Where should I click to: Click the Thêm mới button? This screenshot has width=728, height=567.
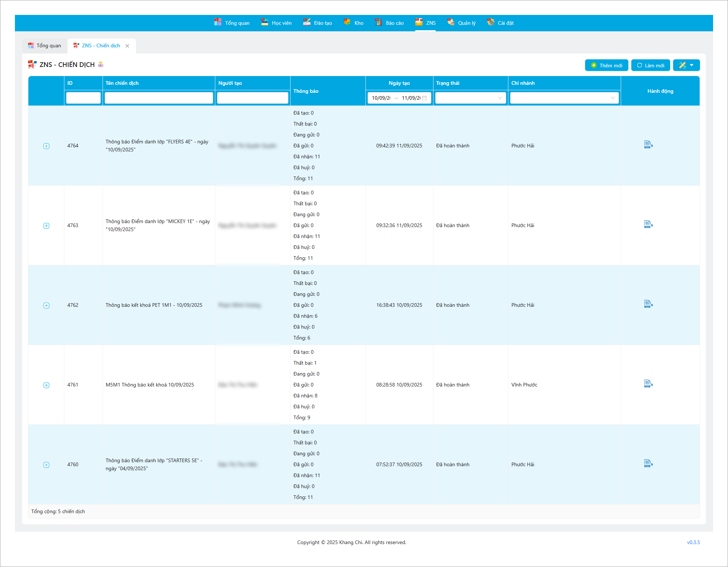[606, 66]
